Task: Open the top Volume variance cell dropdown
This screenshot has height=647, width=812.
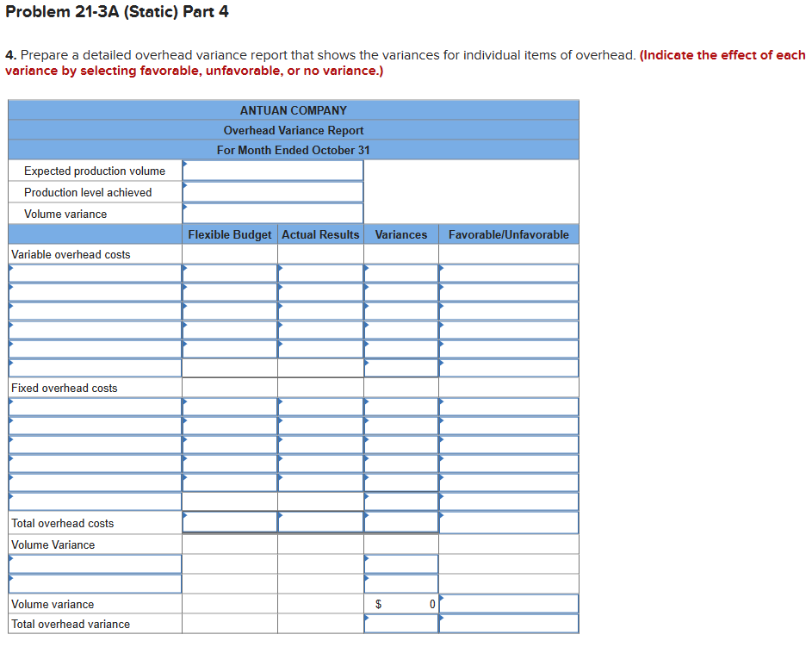Action: click(272, 213)
